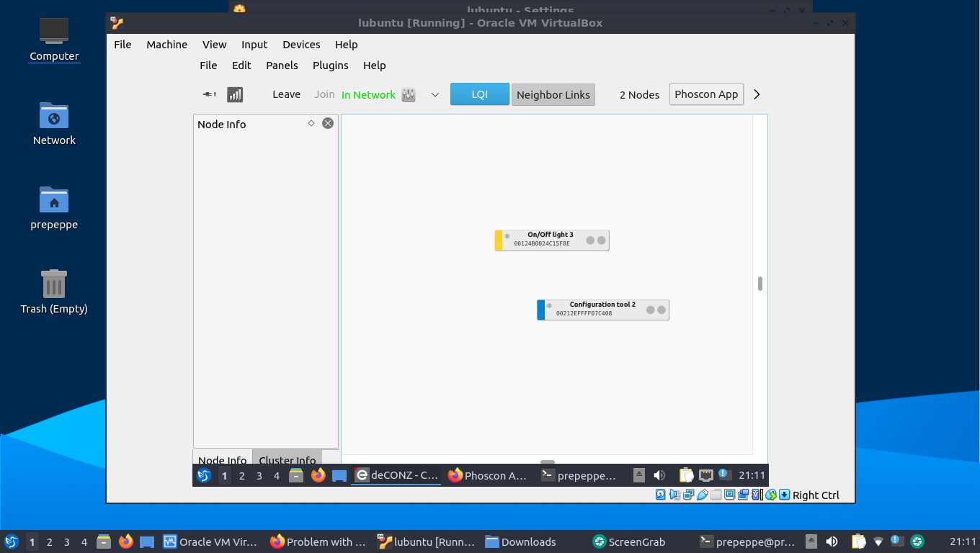Select the On/Off light 3 node
This screenshot has width=980, height=553.
click(551, 240)
